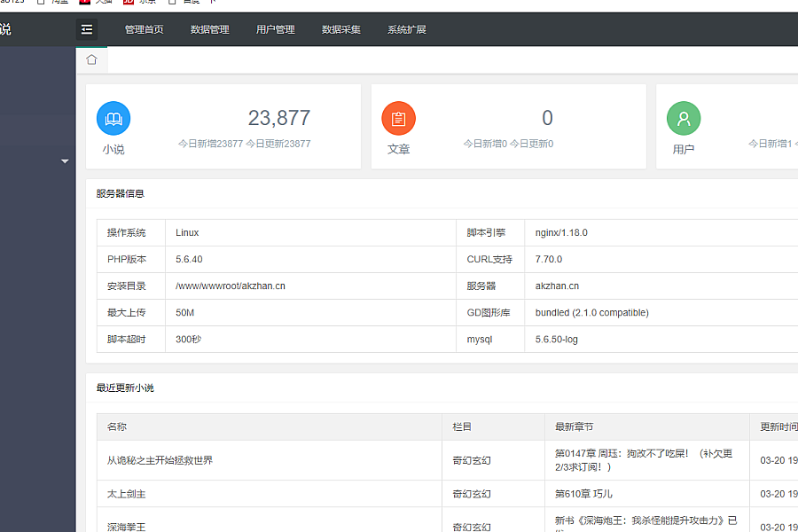
Task: Open the 用户管理 menu
Action: pos(276,29)
